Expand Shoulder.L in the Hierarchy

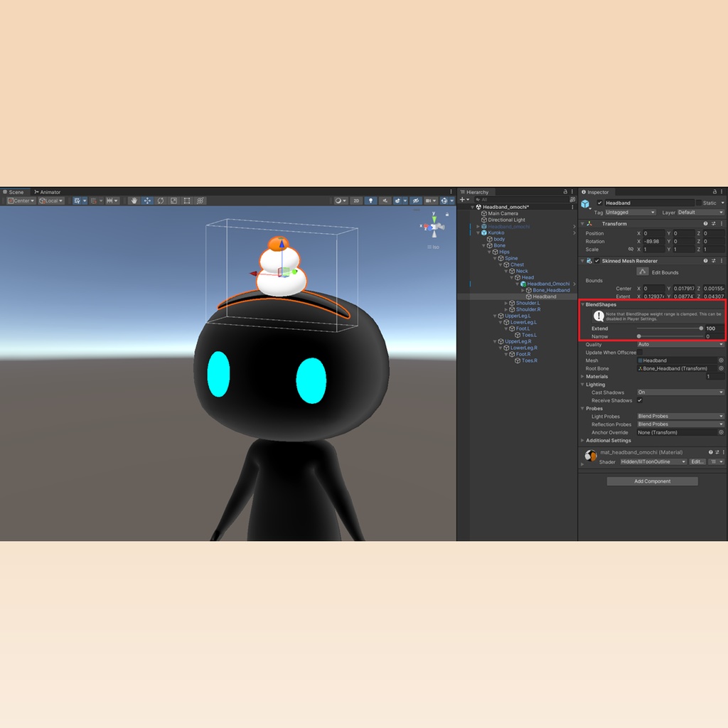point(508,303)
